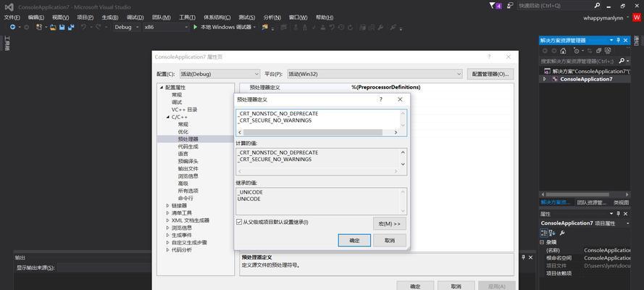Select 预处理器 in the property tree
Image resolution: width=644 pixels, height=290 pixels.
click(x=188, y=139)
